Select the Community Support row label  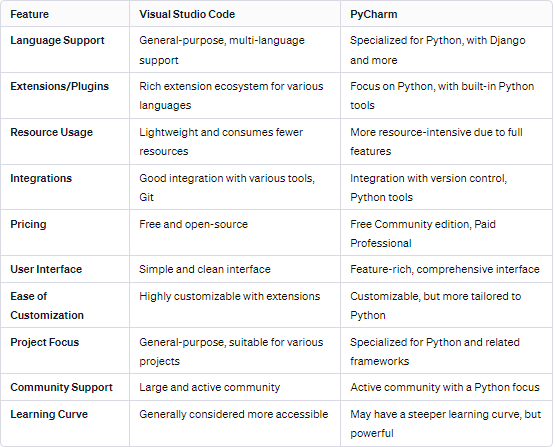(61, 387)
